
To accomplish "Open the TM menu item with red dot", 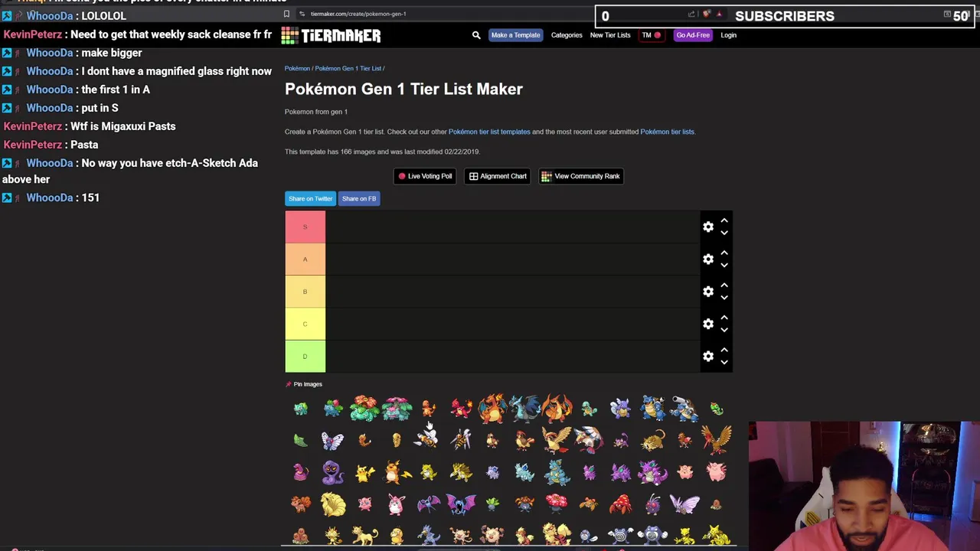I will tap(651, 35).
